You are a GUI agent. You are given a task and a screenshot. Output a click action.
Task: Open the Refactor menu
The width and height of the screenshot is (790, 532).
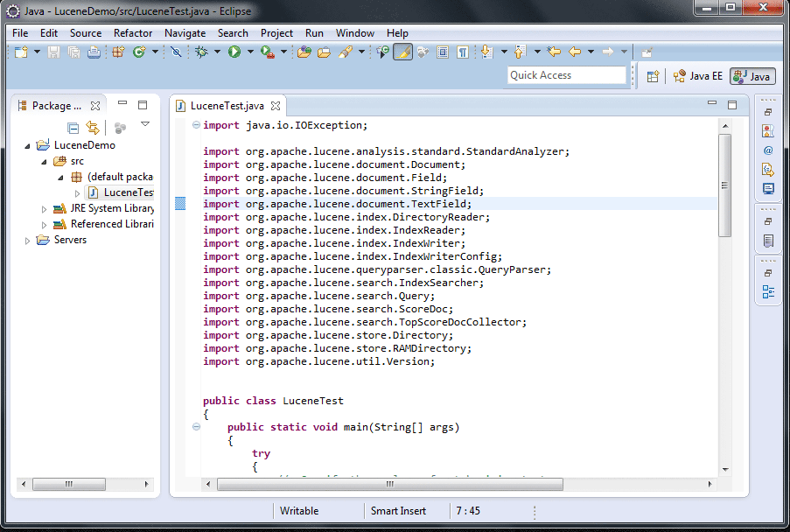tap(133, 33)
